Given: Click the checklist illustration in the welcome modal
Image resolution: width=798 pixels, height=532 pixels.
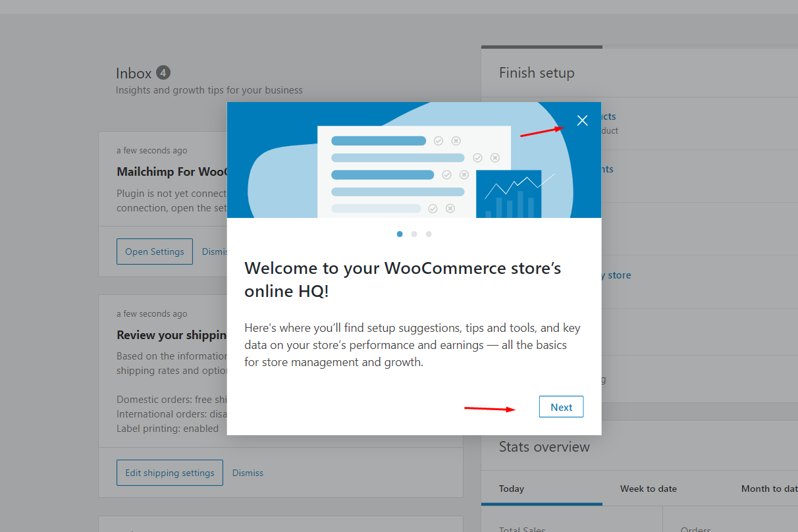Looking at the screenshot, I should tap(414, 171).
